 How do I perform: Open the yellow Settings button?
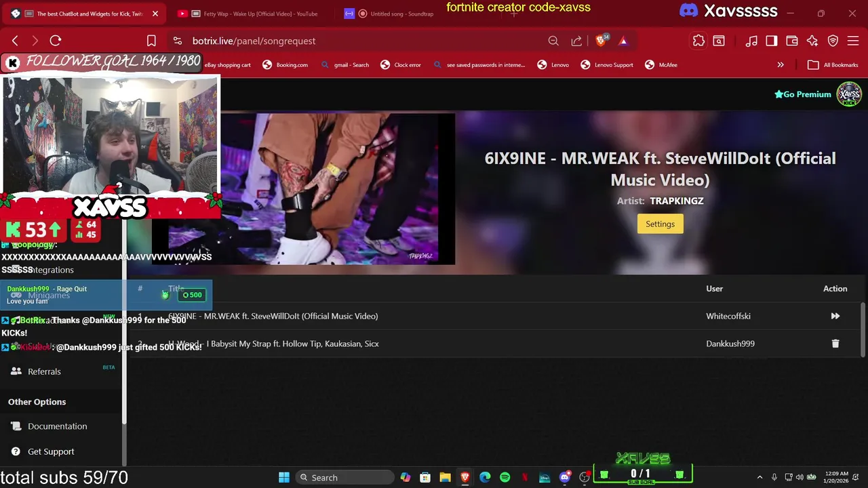point(660,224)
